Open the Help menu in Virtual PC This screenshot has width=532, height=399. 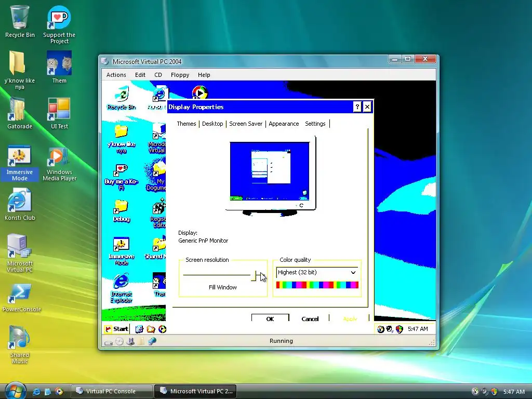click(x=204, y=75)
